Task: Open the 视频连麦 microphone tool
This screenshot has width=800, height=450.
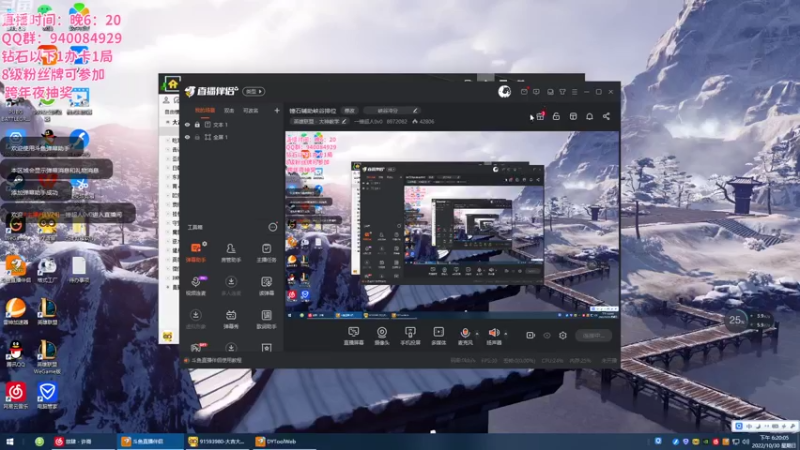Action: coord(195,286)
